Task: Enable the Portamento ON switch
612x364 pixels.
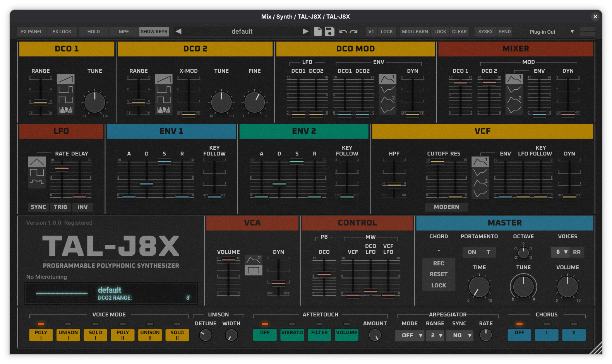Action: pyautogui.click(x=472, y=252)
